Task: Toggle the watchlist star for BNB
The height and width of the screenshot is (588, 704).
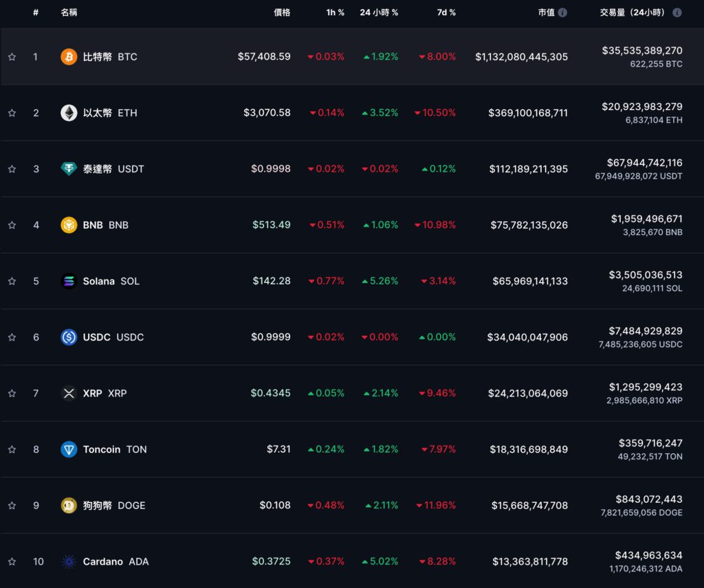Action: pyautogui.click(x=12, y=225)
